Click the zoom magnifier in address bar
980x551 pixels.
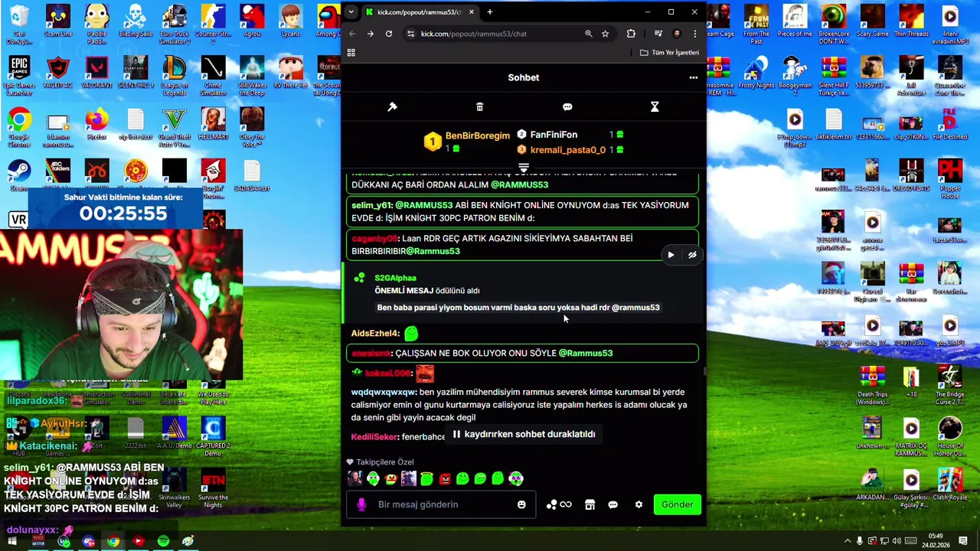click(x=588, y=34)
